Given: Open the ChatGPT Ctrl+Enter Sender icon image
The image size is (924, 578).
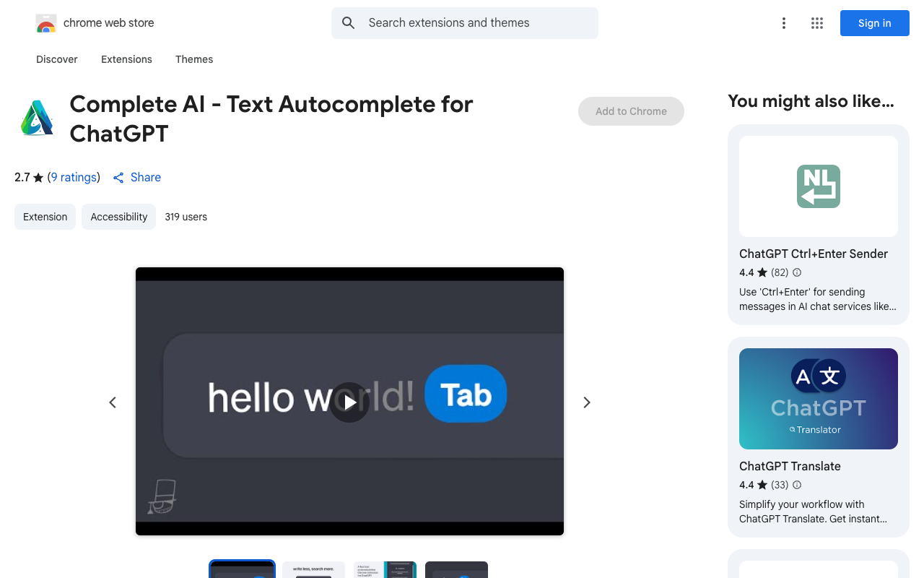Looking at the screenshot, I should pos(819,186).
